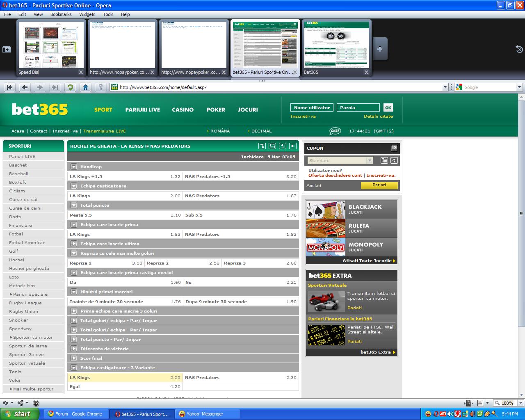
Task: Switch to the CASINO section
Action: coord(183,110)
